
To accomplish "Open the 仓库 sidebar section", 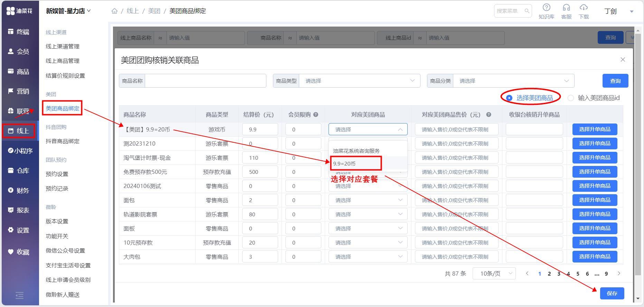I will point(19,170).
